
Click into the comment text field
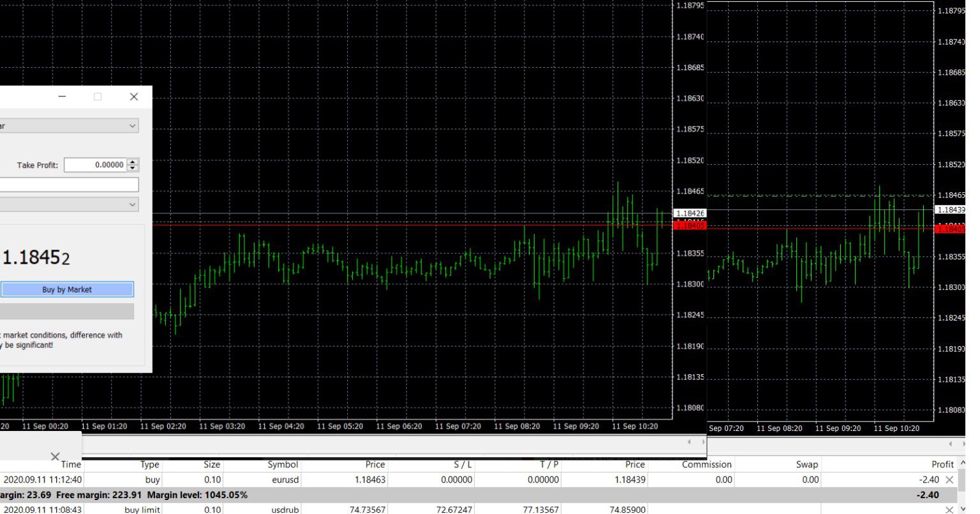click(69, 185)
